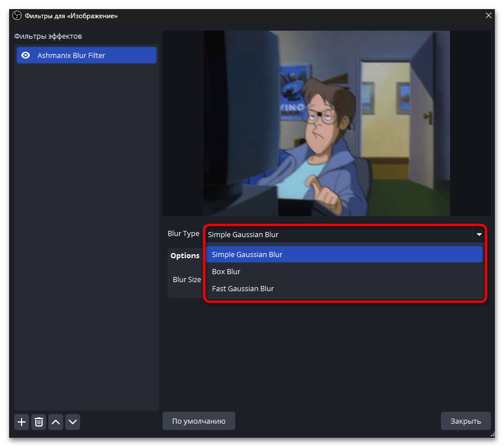
Task: Click the Blur Type dropdown arrow
Action: point(479,235)
